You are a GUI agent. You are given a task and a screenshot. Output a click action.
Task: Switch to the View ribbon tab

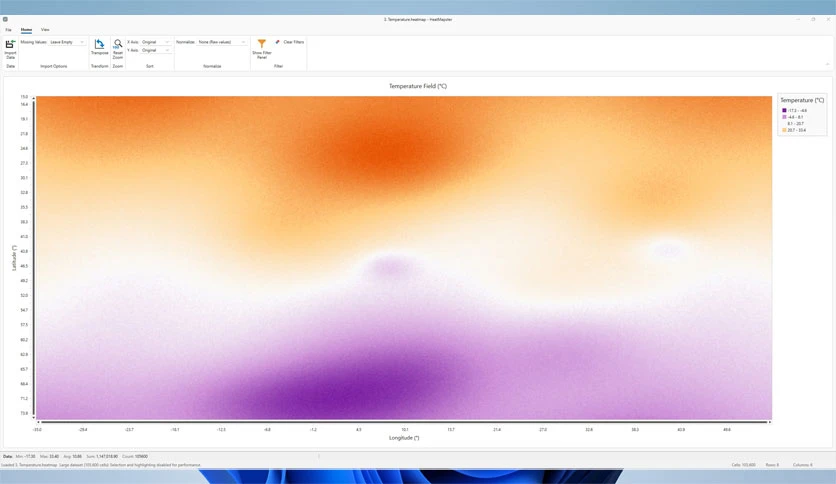(x=45, y=30)
